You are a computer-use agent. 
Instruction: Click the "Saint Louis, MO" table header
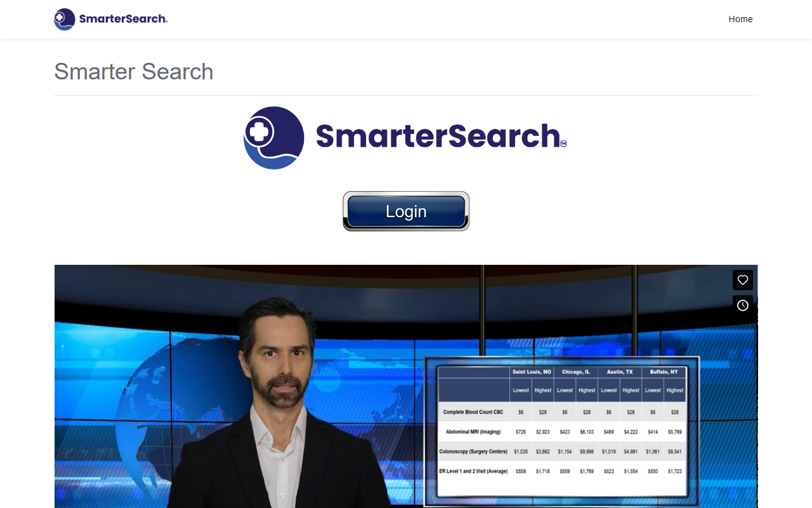tap(532, 372)
